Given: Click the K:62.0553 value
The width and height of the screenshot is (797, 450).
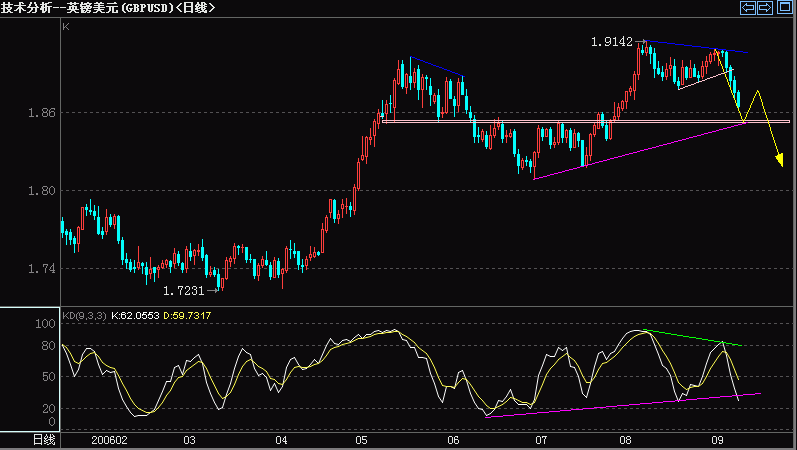Looking at the screenshot, I should point(135,316).
